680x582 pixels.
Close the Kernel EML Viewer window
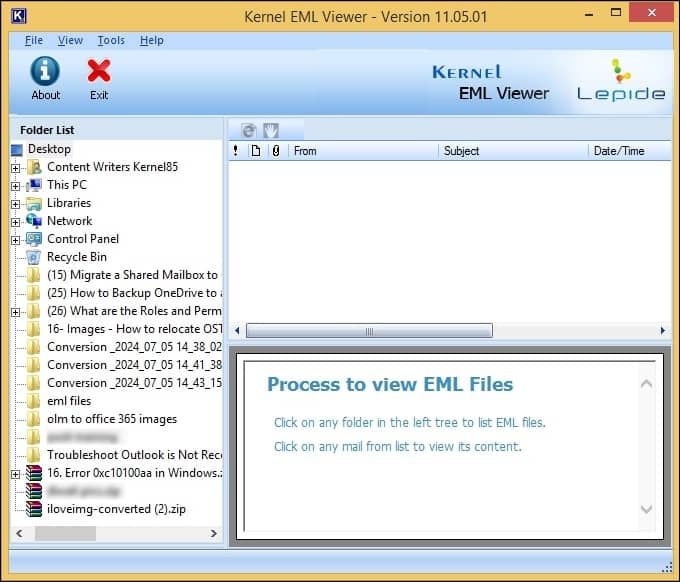click(651, 13)
